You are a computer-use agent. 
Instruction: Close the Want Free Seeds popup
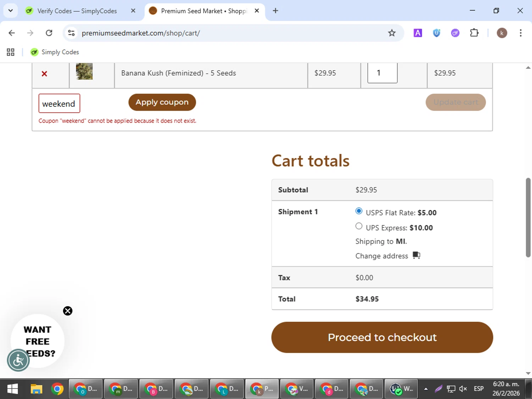click(x=68, y=311)
